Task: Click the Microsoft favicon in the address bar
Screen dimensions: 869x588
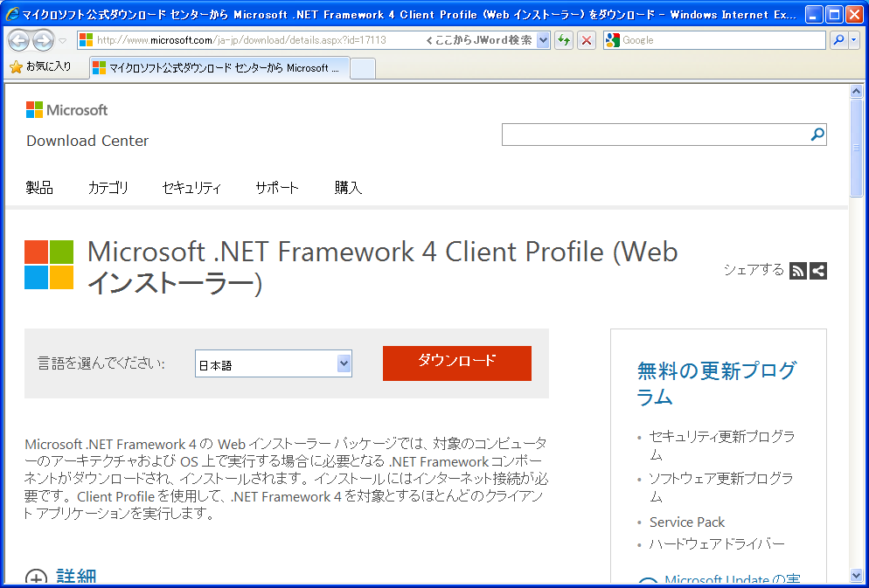Action: coord(86,40)
